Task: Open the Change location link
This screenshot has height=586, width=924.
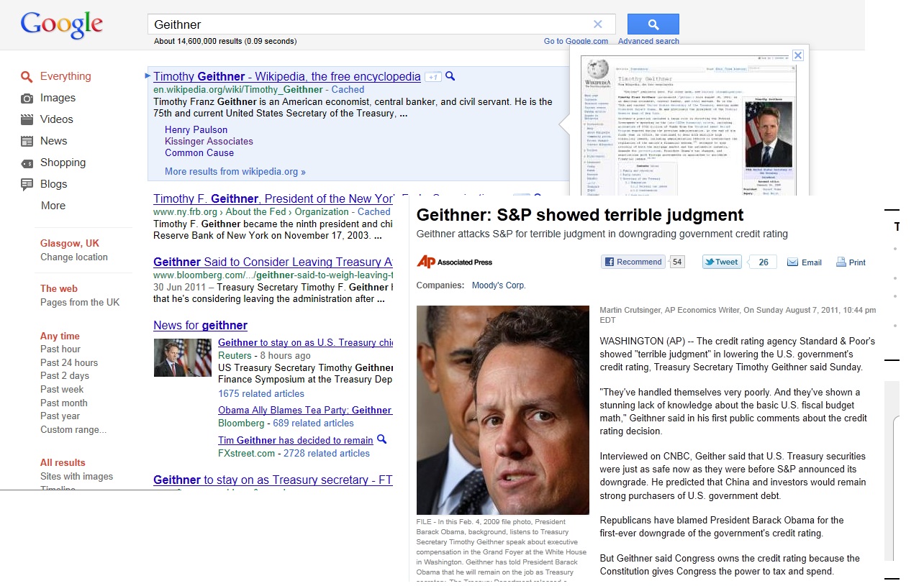Action: click(x=74, y=257)
